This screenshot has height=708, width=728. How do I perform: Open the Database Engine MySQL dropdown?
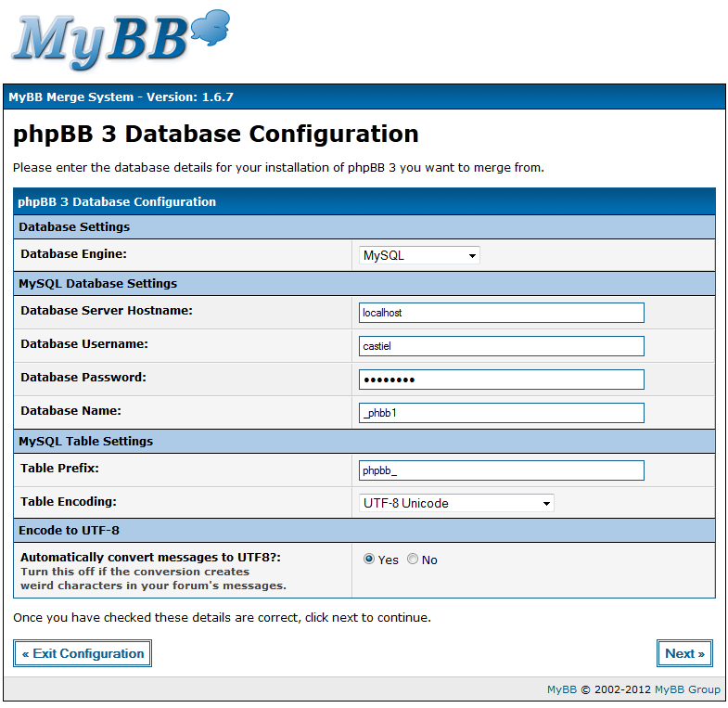(419, 255)
